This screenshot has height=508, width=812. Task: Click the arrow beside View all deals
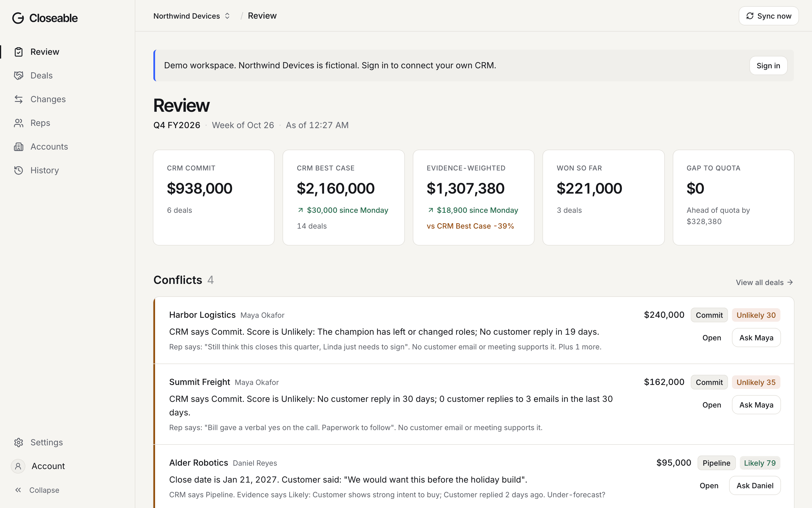(x=790, y=283)
